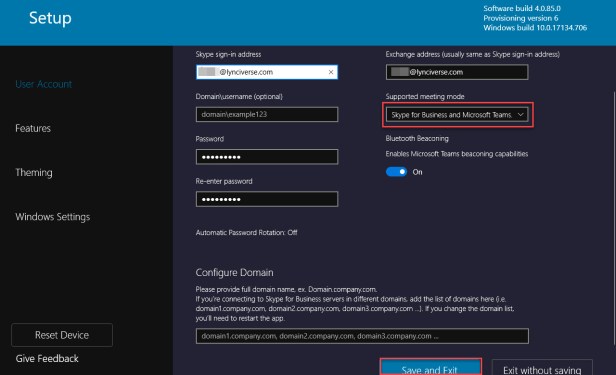
Task: Open User Account settings section
Action: click(44, 84)
